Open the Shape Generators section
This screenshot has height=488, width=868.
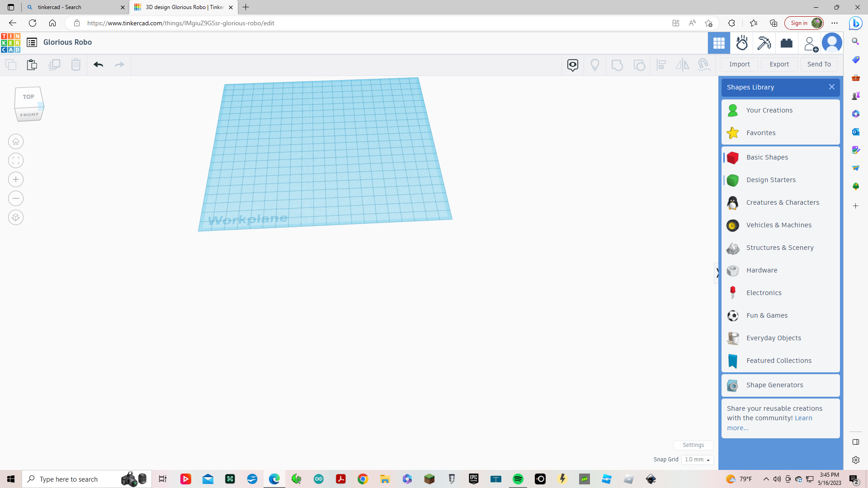coord(775,385)
